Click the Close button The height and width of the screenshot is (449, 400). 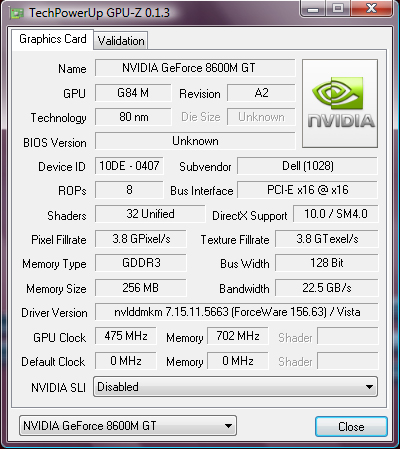tap(351, 427)
